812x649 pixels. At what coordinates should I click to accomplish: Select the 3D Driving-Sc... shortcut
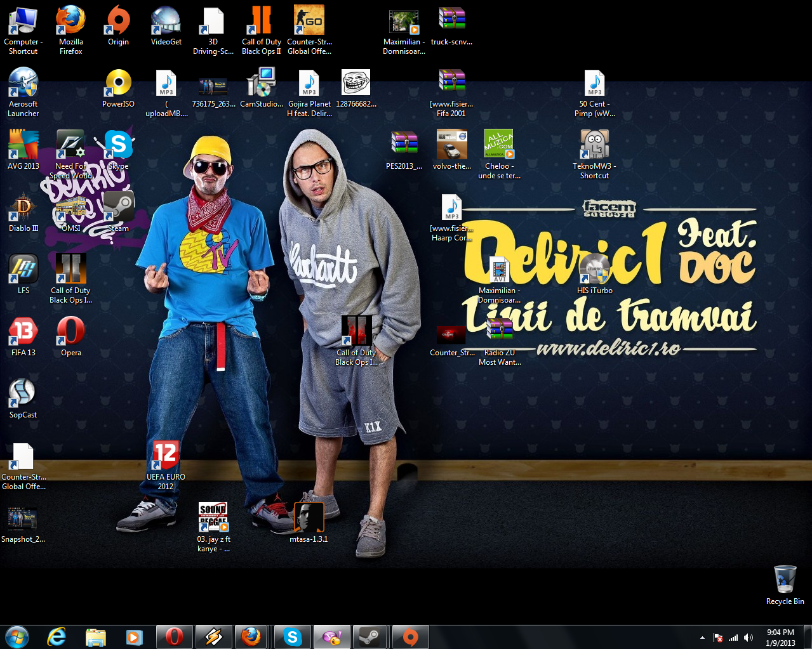(213, 30)
